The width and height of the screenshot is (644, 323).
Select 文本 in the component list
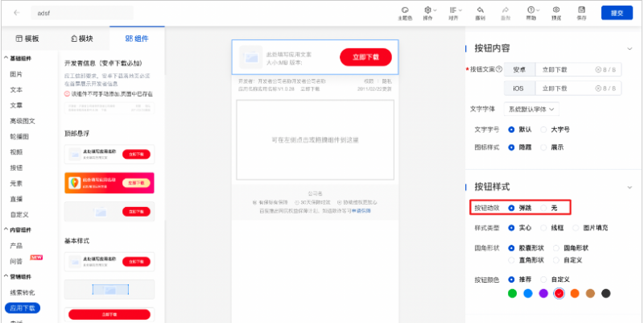pyautogui.click(x=16, y=89)
